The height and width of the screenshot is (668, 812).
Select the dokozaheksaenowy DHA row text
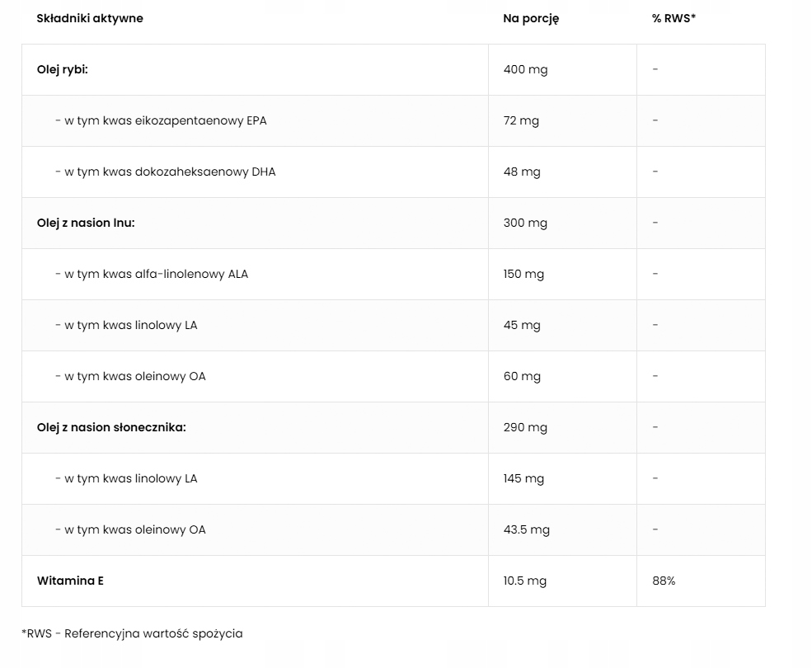(165, 172)
